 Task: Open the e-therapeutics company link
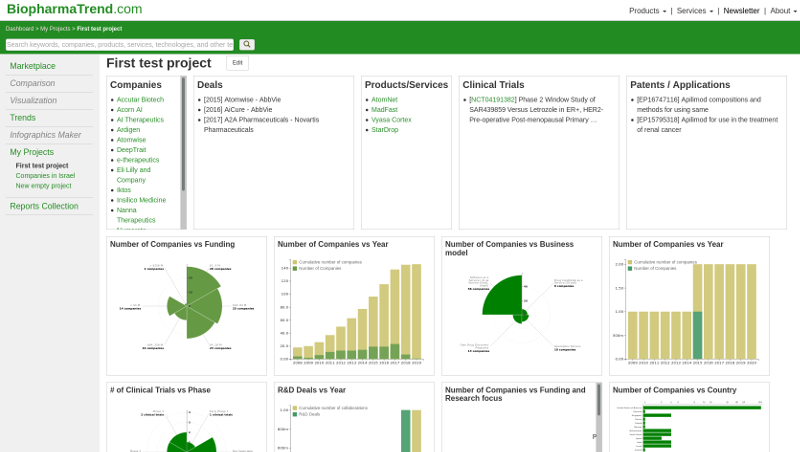click(138, 160)
